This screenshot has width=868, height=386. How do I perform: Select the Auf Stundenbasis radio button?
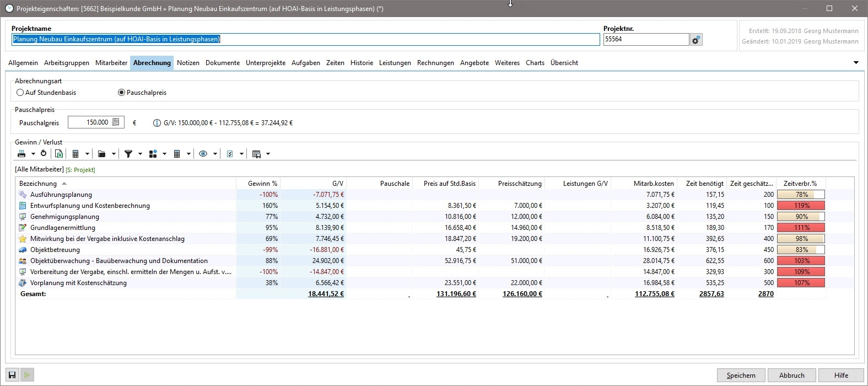(x=20, y=93)
